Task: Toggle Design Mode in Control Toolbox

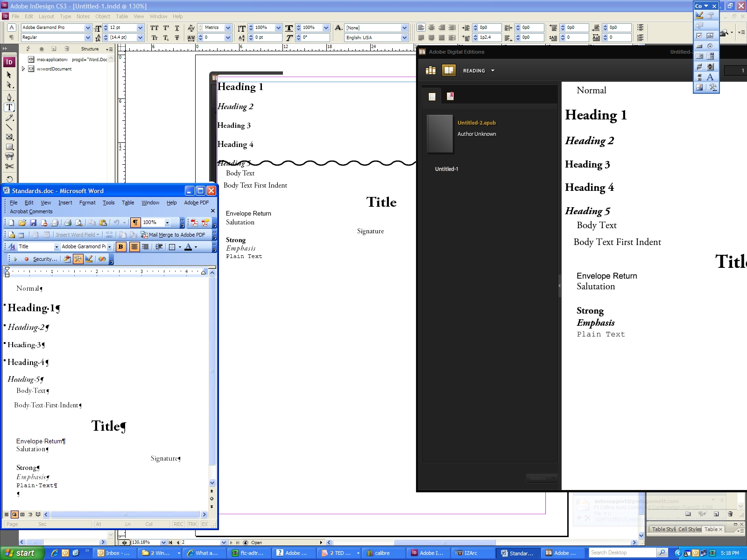Action: (699, 15)
